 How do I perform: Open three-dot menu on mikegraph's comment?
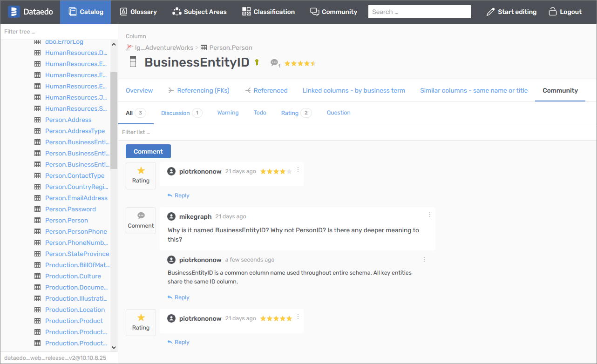[x=429, y=215]
